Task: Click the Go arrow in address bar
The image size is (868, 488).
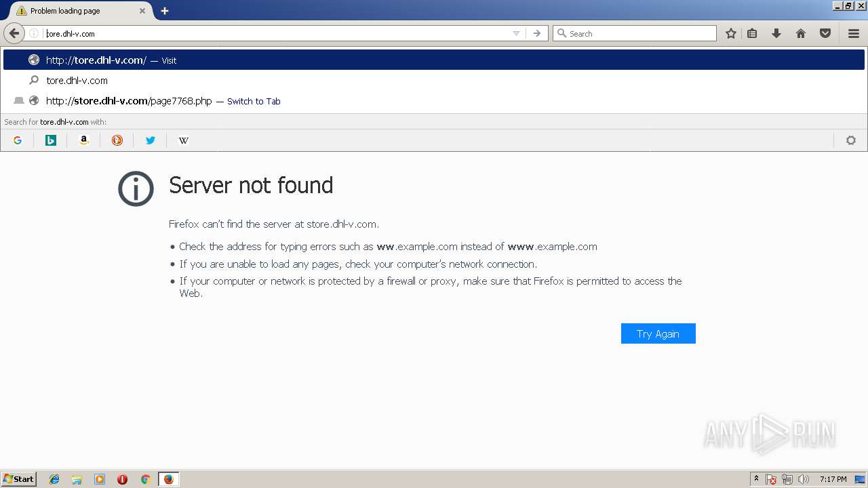Action: tap(537, 33)
